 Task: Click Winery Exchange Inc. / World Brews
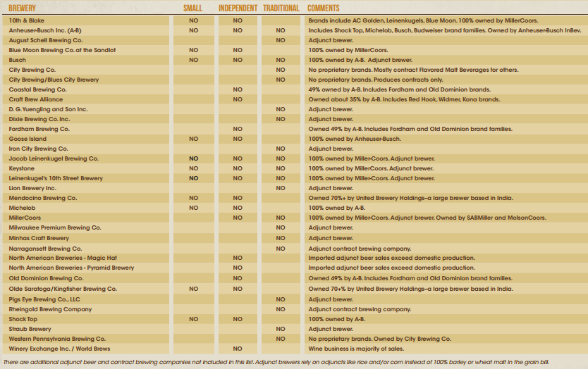pyautogui.click(x=59, y=349)
